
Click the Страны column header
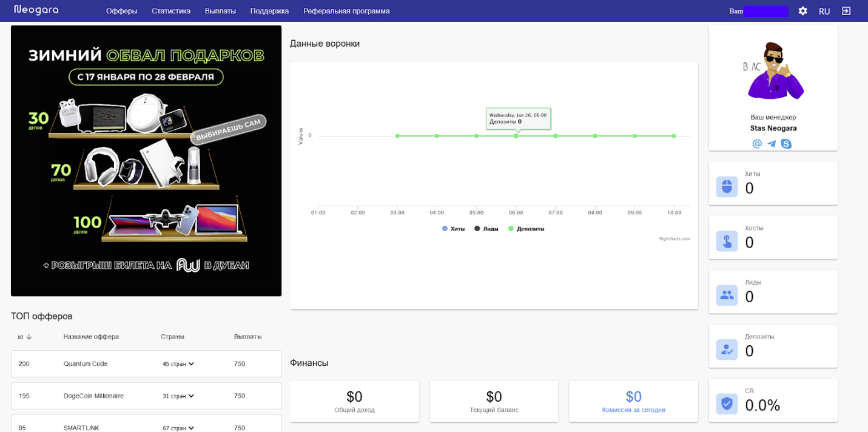(172, 337)
